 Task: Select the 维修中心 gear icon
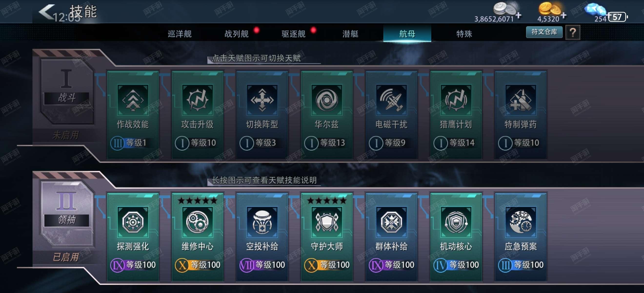tap(198, 222)
